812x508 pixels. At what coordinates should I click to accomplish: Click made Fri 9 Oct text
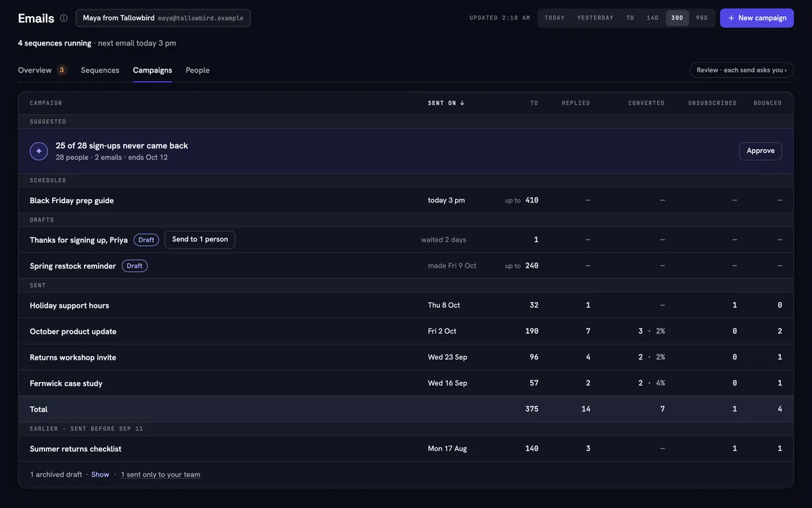click(452, 266)
